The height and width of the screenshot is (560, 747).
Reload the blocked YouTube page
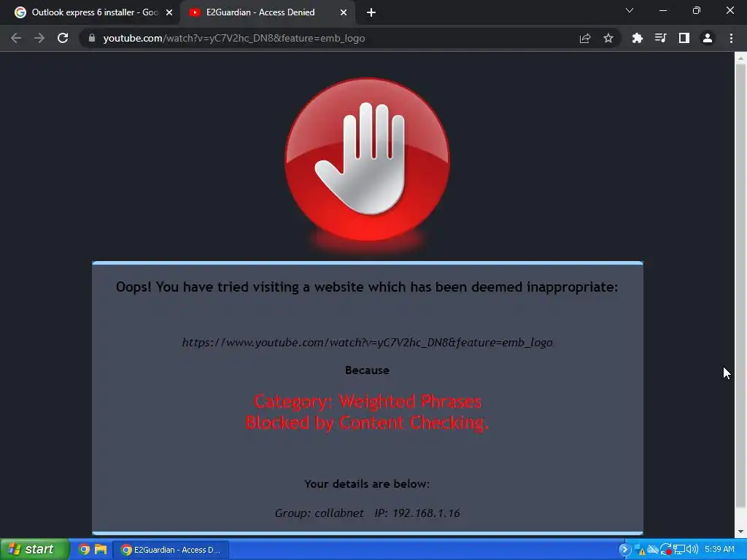(x=63, y=38)
